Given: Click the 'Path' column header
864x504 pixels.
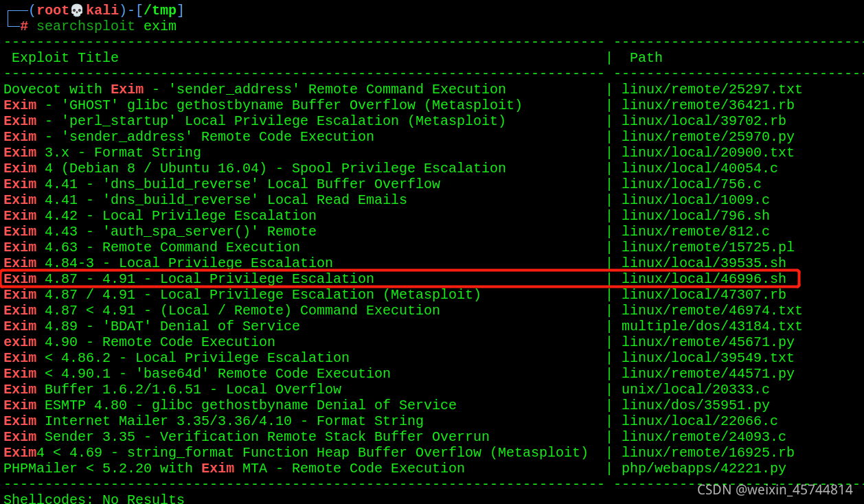Looking at the screenshot, I should pyautogui.click(x=646, y=58).
